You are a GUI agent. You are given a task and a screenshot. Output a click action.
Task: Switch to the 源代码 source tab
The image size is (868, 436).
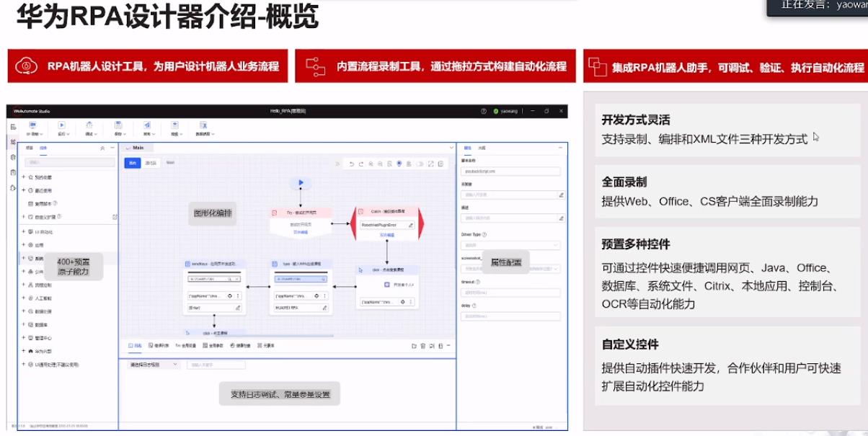point(151,163)
